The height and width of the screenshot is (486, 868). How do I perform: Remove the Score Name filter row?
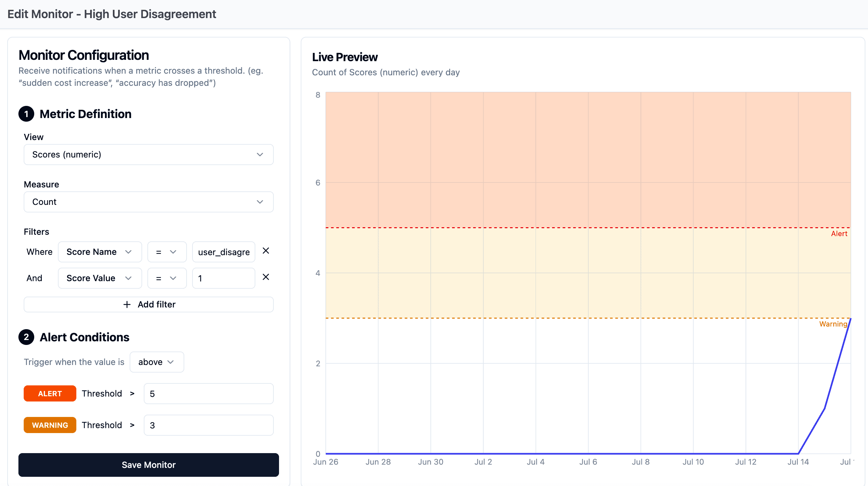coord(266,251)
